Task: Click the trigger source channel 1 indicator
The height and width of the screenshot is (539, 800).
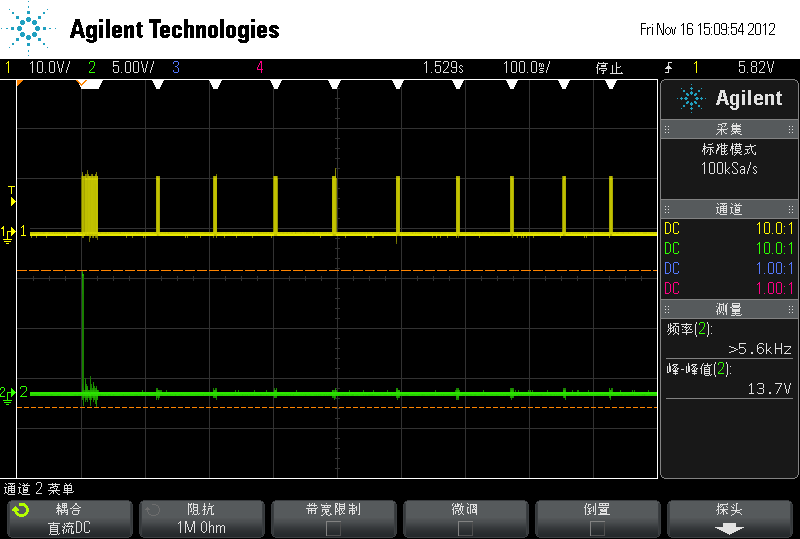Action: tap(695, 67)
